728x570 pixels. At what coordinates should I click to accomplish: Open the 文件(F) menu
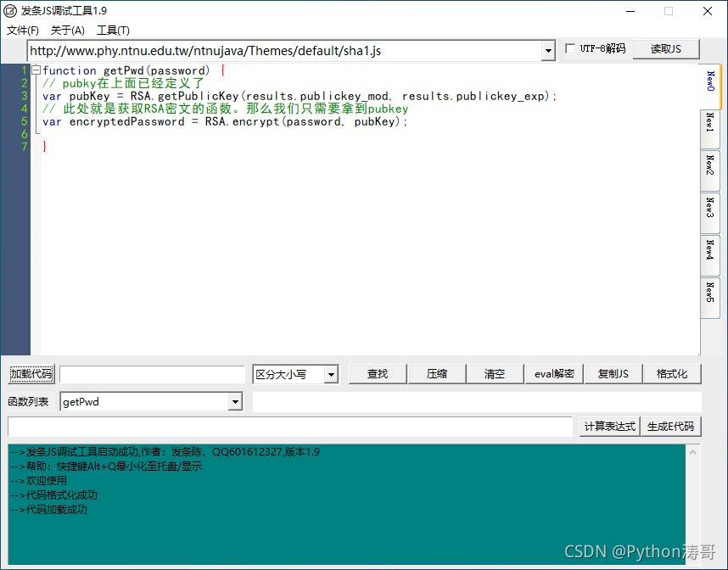[22, 31]
